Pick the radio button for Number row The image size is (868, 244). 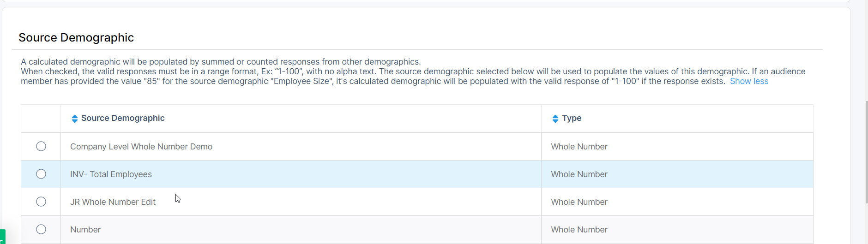pyautogui.click(x=41, y=229)
